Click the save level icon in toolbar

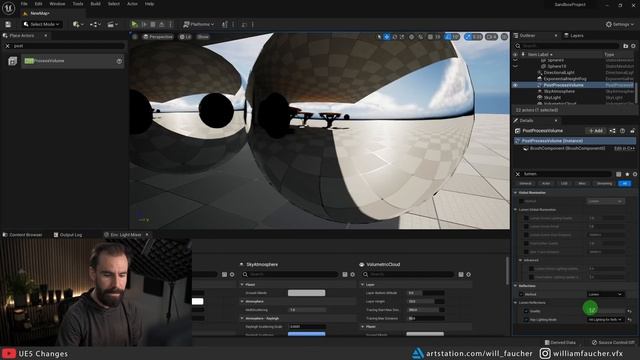[x=8, y=24]
